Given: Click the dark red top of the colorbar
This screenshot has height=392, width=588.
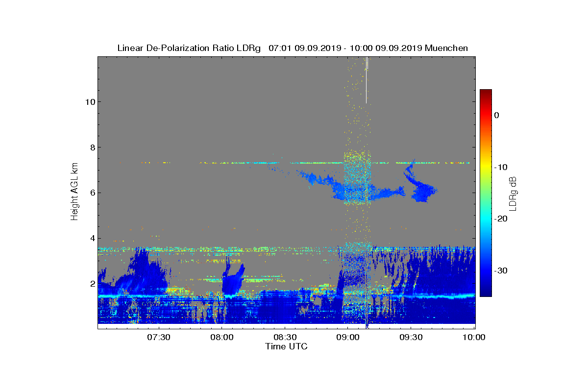Looking at the screenshot, I should coord(486,93).
